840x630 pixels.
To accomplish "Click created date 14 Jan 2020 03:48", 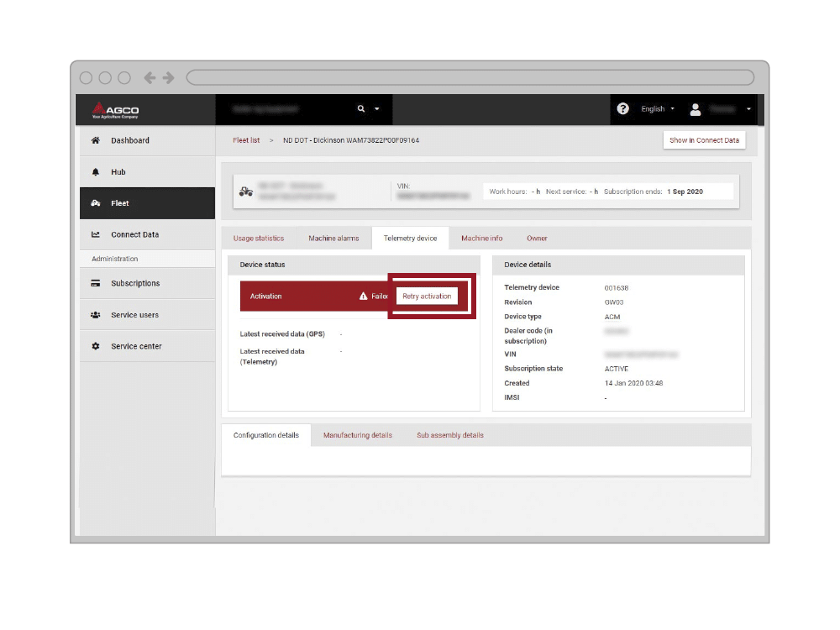I will click(633, 384).
